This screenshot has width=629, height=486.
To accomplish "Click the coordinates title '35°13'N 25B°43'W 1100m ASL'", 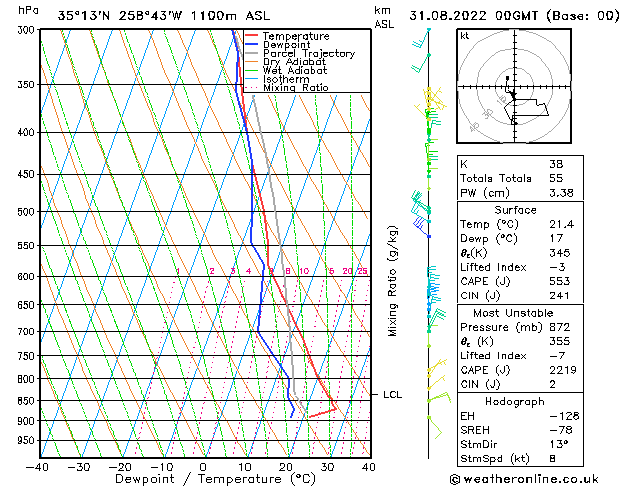I will click(164, 16).
